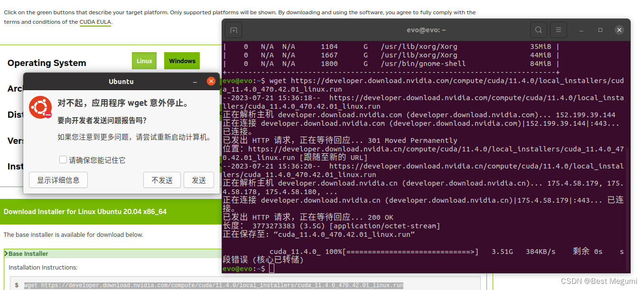The image size is (644, 290).
Task: Check the "请确保您能记住它" checkbox
Action: click(x=63, y=159)
